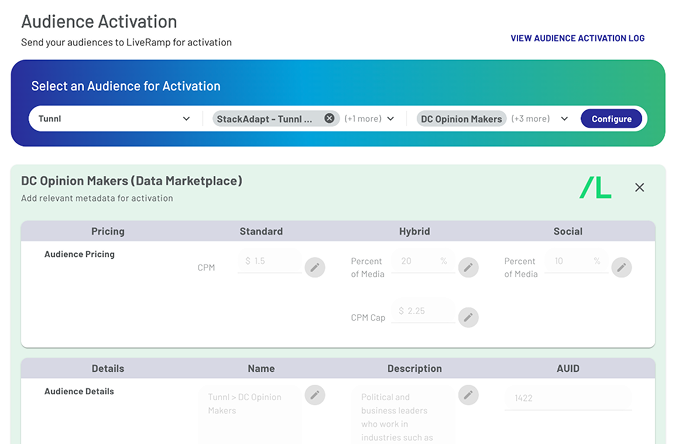
Task: Click the Pricing column header
Action: click(108, 231)
